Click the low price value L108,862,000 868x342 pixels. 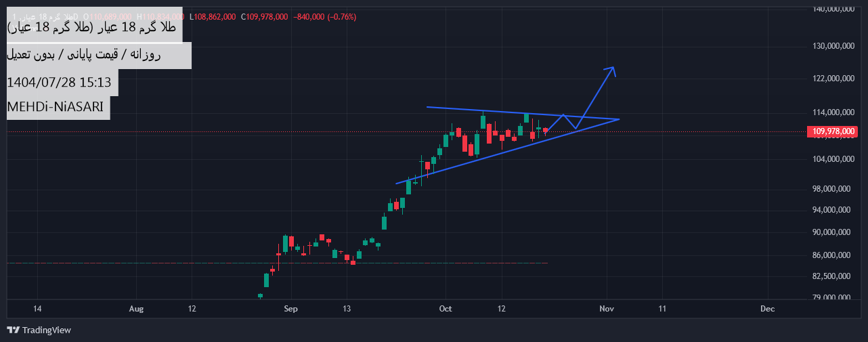pyautogui.click(x=213, y=16)
